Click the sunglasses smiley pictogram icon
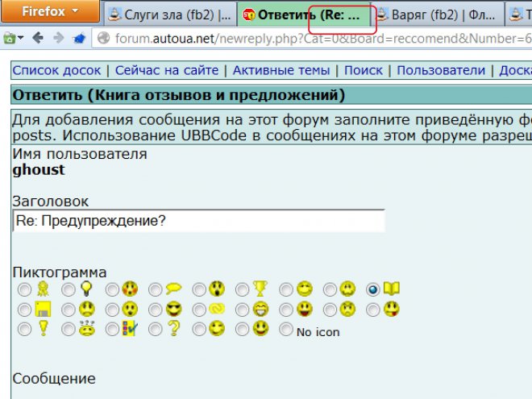This screenshot has height=399, width=532. coord(173,309)
